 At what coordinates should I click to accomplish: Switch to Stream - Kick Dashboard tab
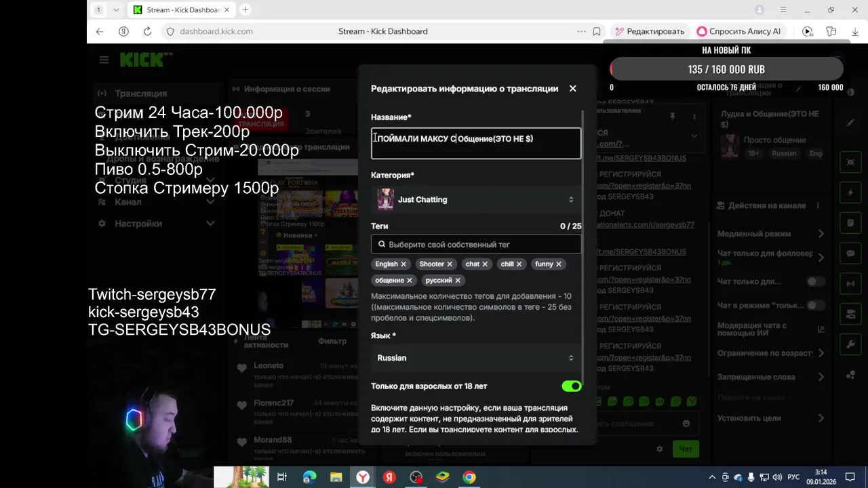tap(180, 9)
